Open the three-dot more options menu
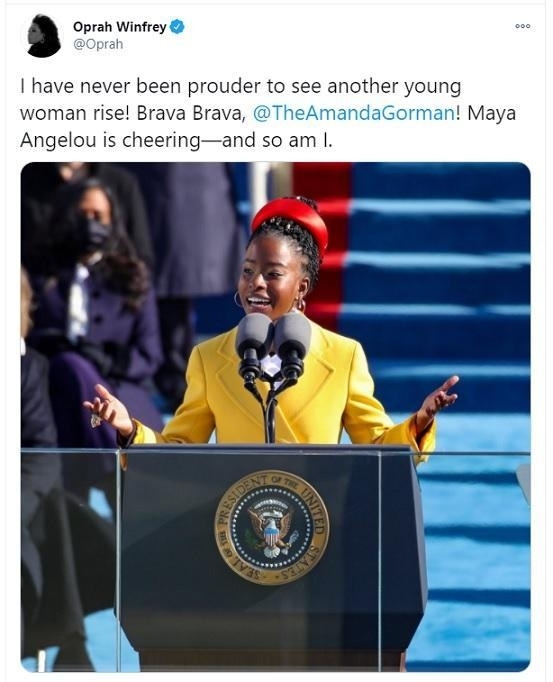Viewport: 553px width, 682px height. tap(523, 26)
